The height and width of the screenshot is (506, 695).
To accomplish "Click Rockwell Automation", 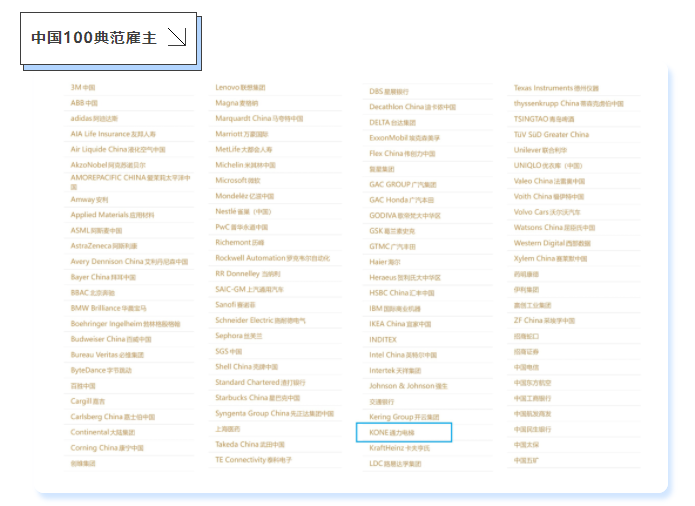I will pyautogui.click(x=273, y=258).
